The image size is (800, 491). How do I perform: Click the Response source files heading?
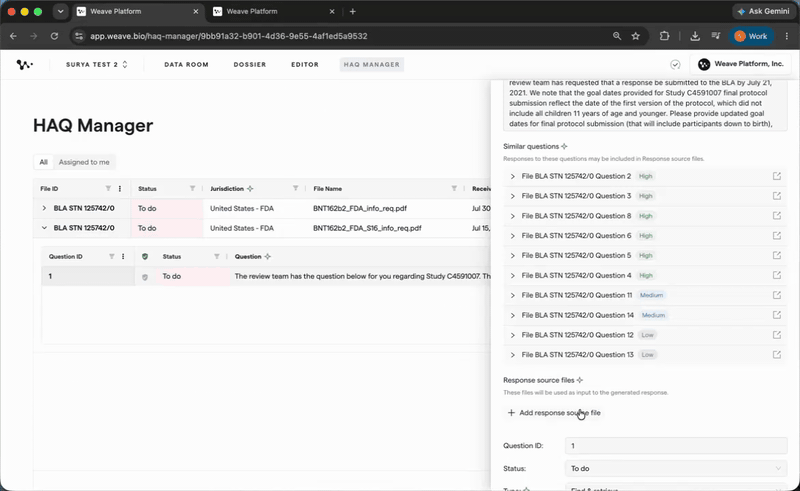click(x=539, y=380)
